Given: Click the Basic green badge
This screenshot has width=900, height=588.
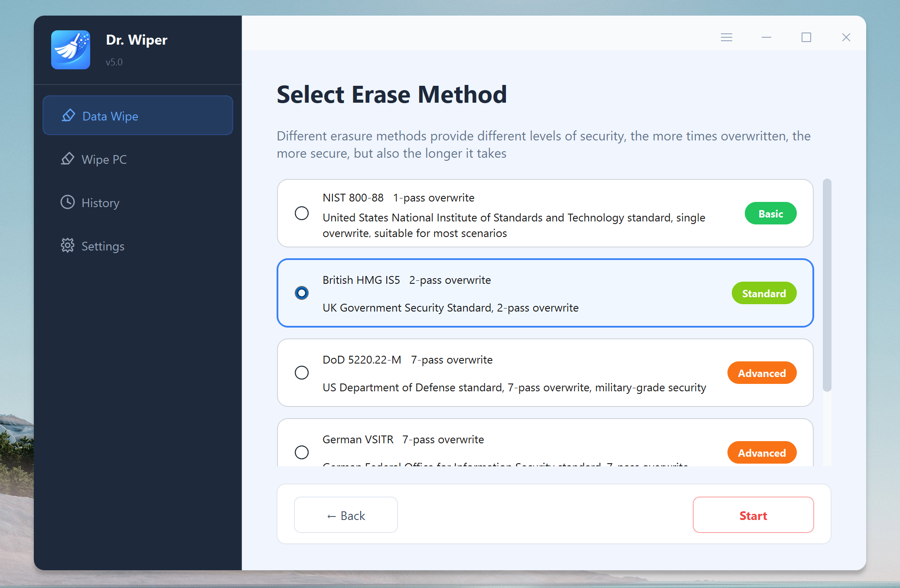Looking at the screenshot, I should point(770,214).
